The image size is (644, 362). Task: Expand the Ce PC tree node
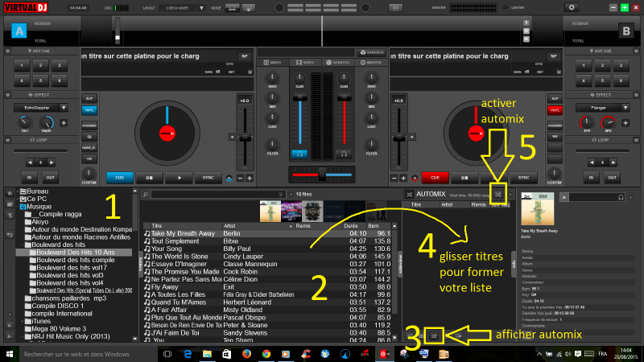tap(18, 199)
